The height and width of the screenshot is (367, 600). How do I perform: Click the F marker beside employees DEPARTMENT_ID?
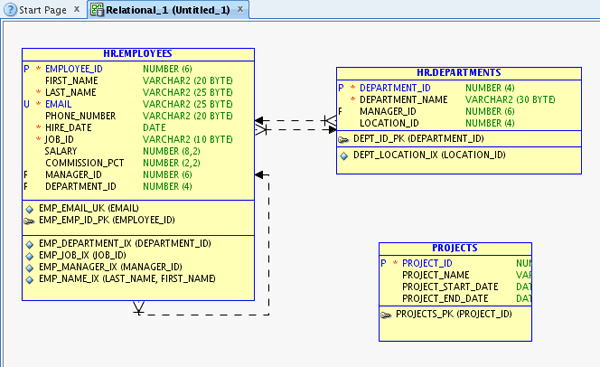[26, 187]
